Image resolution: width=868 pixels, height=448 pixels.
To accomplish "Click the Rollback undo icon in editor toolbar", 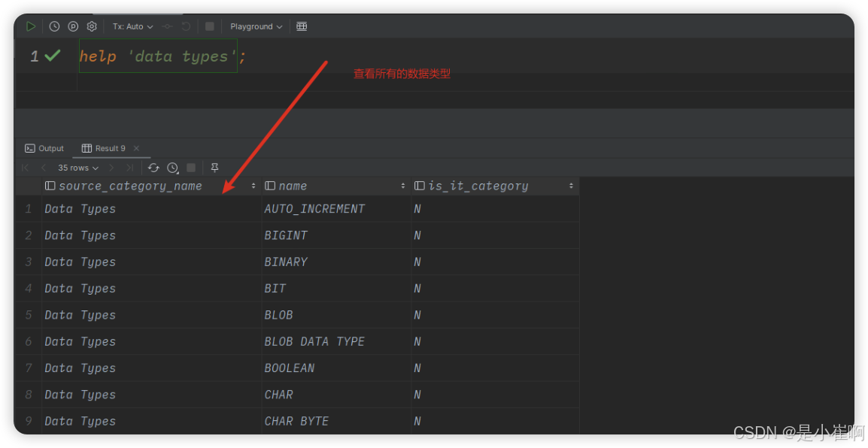I will click(186, 26).
